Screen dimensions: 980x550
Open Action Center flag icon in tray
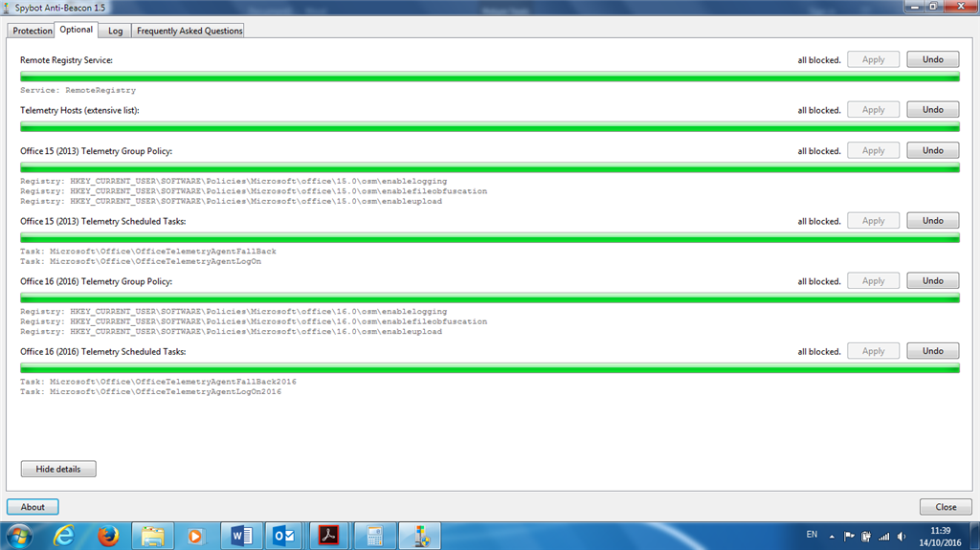click(x=849, y=537)
